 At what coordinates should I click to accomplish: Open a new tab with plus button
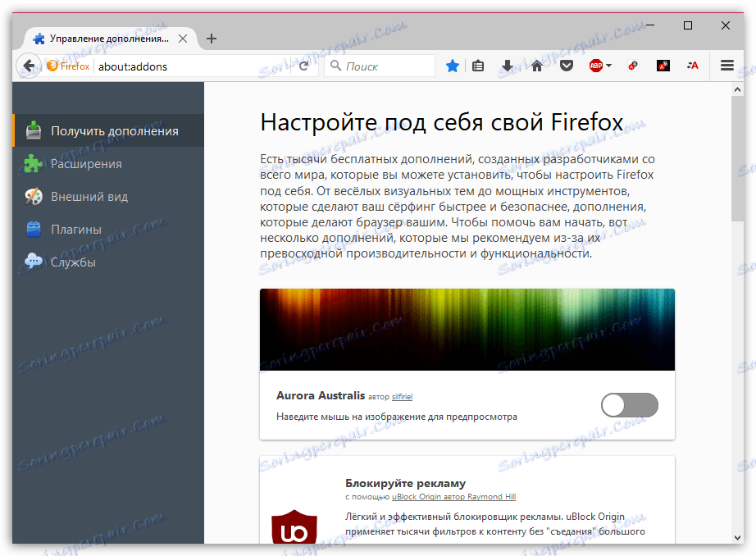click(x=212, y=39)
